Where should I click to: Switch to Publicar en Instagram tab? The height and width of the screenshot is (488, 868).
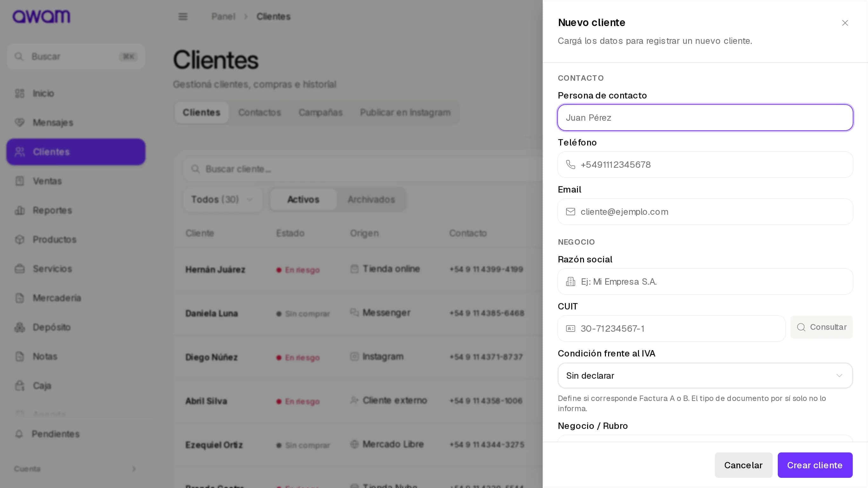click(405, 112)
